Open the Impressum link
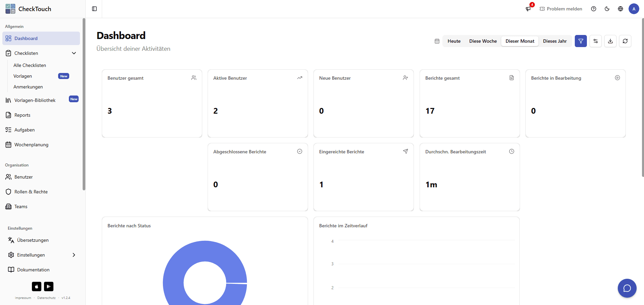Viewport: 644px width, 305px height. [x=23, y=298]
